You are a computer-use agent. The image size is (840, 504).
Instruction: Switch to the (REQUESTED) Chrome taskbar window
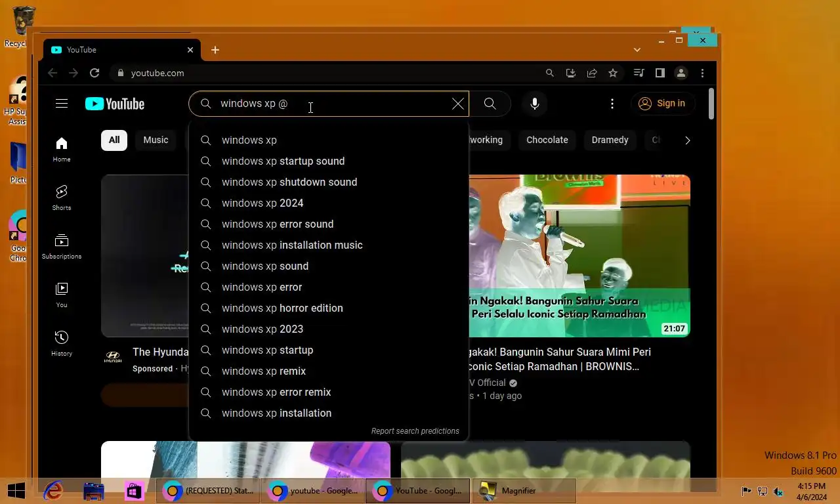click(x=208, y=490)
